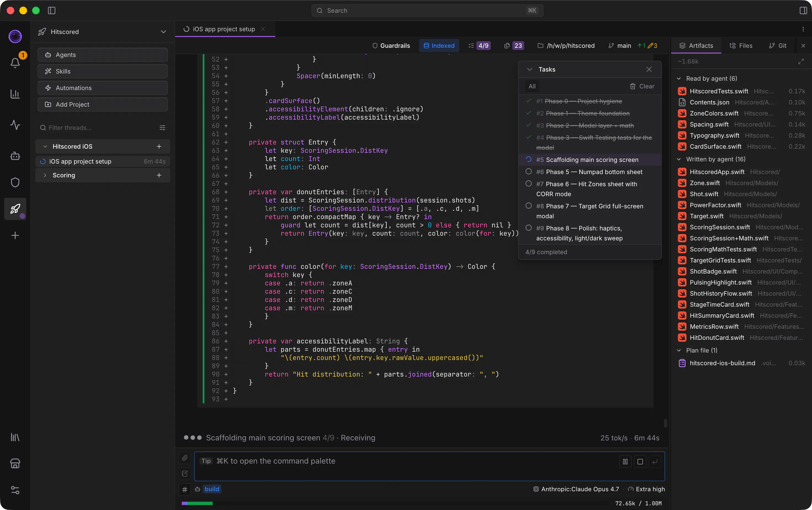Toggle task #9 Phase 8 Polish circle
Image resolution: width=812 pixels, height=510 pixels.
529,228
